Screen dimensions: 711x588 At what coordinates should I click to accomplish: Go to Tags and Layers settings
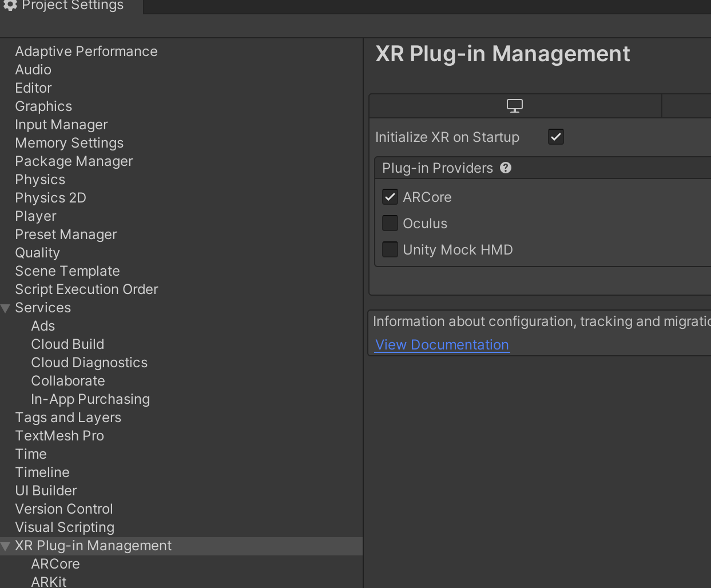coord(68,418)
